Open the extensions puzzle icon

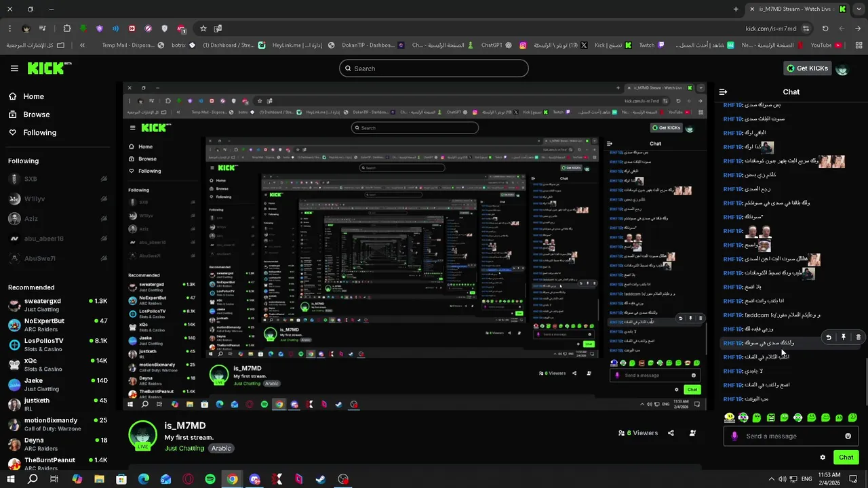click(66, 28)
